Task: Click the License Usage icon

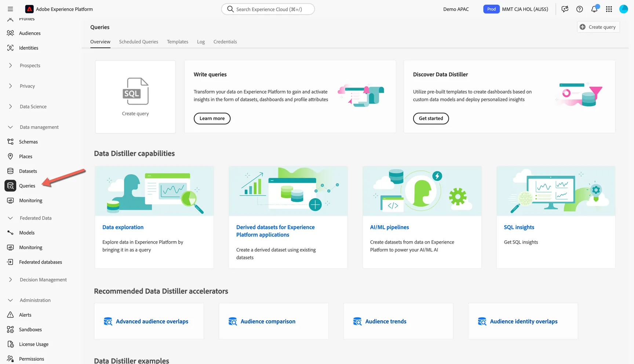Action: click(10, 344)
